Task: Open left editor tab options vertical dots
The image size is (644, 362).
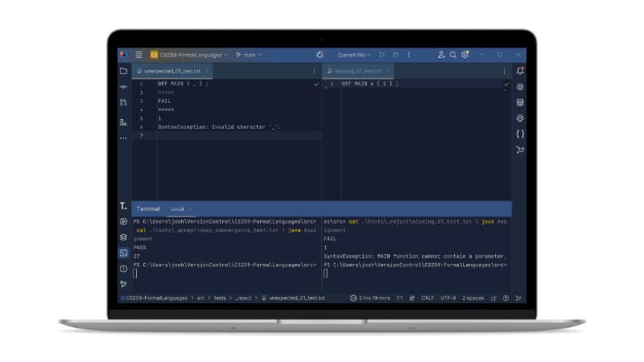Action: [x=315, y=71]
